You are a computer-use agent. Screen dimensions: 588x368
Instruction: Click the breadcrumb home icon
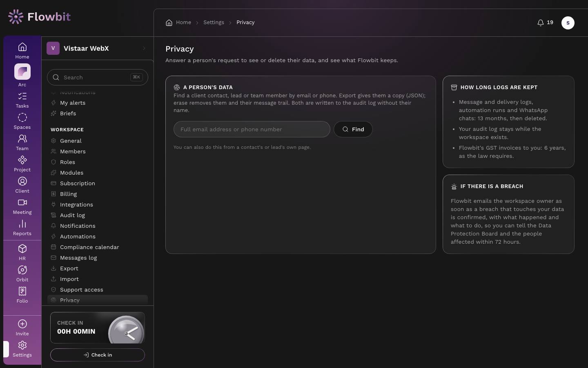(169, 22)
